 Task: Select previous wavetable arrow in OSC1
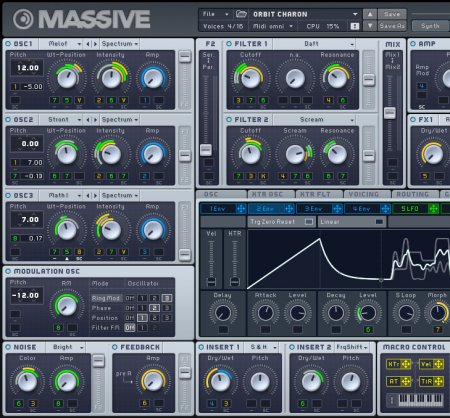(x=88, y=44)
